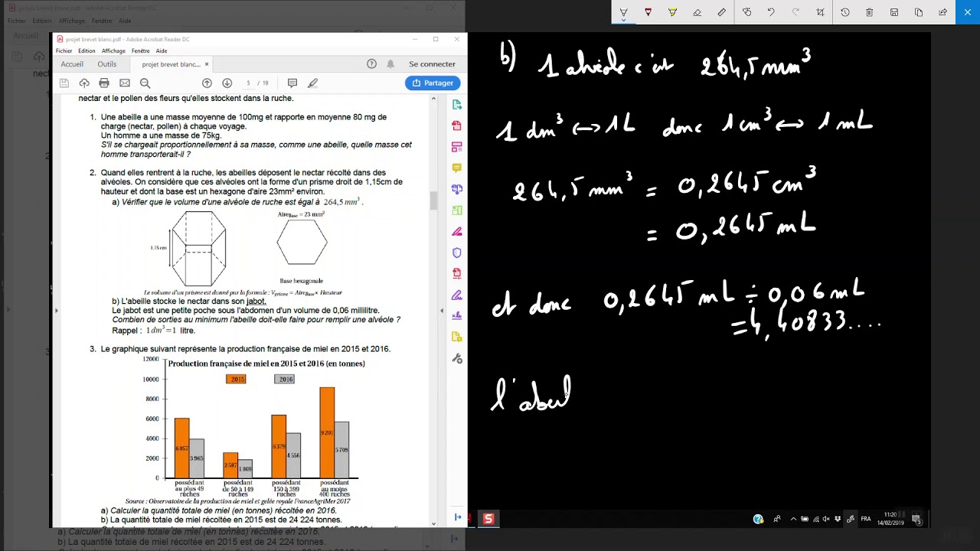Image resolution: width=980 pixels, height=551 pixels.
Task: Select the ballpoint pen tool
Action: coord(623,12)
